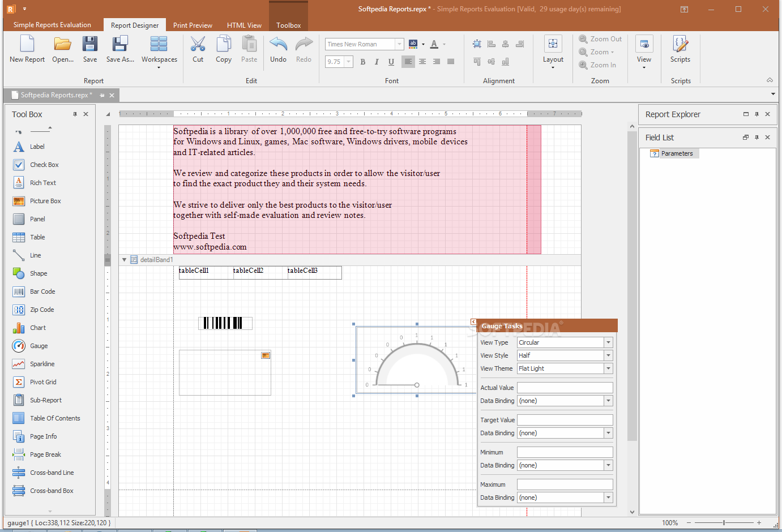Pin the Field List panel

coord(757,138)
